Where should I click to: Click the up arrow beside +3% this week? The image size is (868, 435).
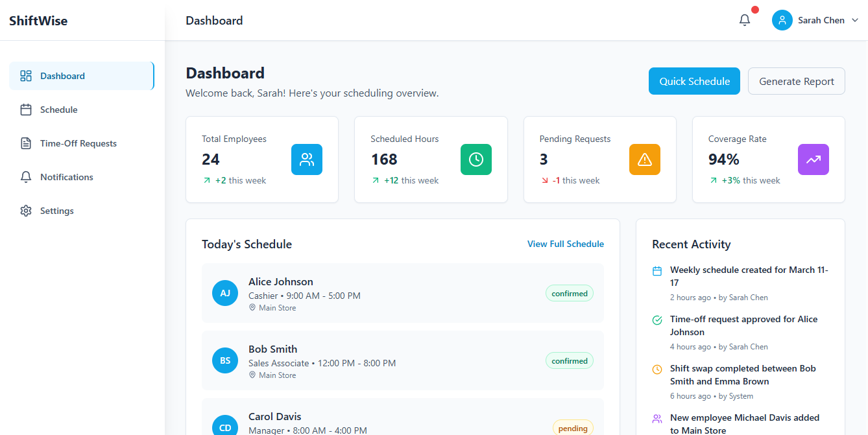(713, 181)
